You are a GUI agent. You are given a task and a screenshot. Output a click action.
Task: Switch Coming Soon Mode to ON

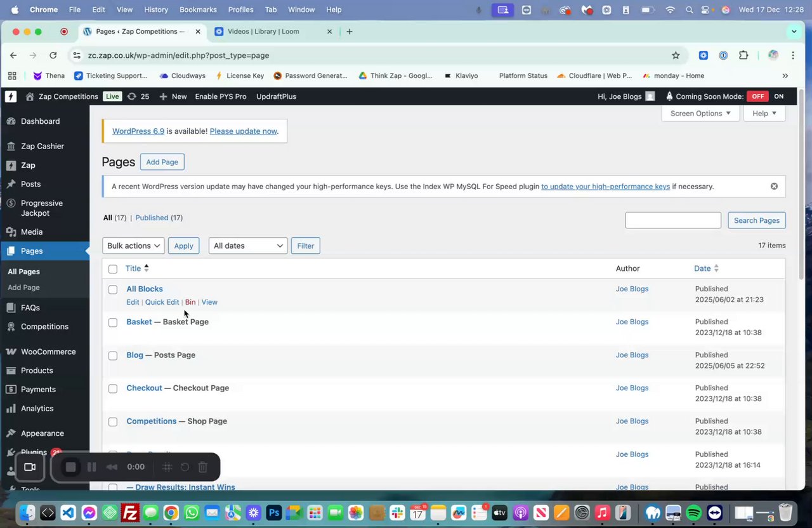tap(779, 96)
